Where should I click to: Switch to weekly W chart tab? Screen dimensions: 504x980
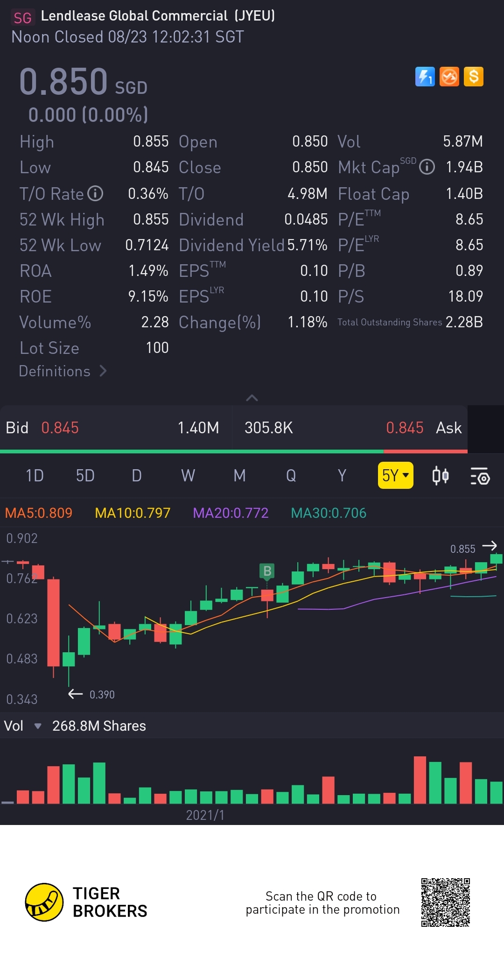(188, 476)
